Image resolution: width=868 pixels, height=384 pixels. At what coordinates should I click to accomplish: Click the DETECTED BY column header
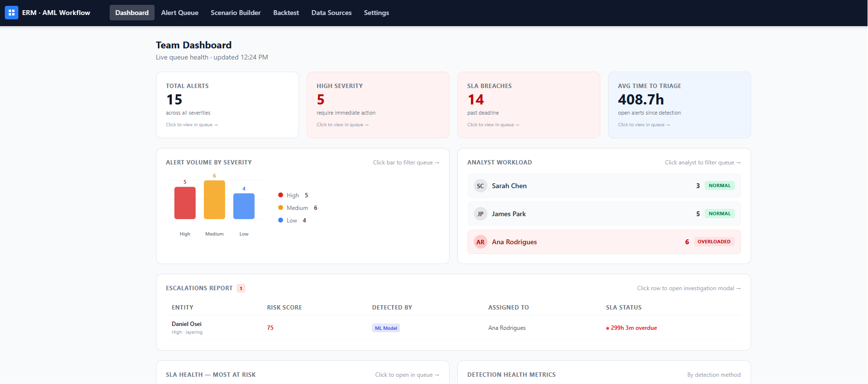point(392,308)
